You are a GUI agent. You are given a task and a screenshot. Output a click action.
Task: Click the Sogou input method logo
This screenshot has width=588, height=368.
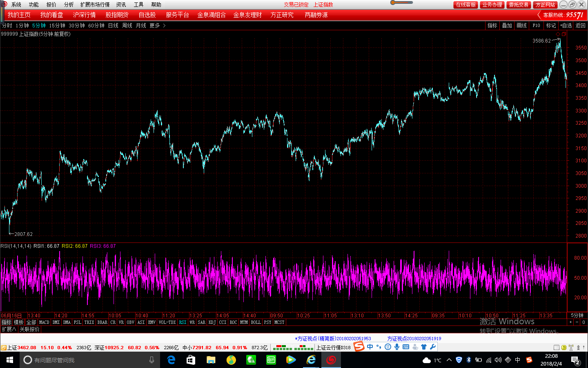click(x=359, y=347)
